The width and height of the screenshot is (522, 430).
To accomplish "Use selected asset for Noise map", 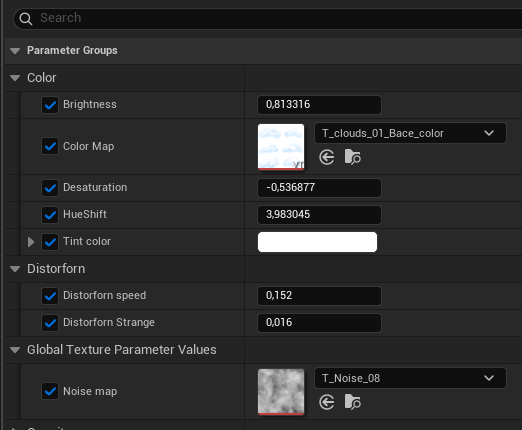I will [326, 402].
